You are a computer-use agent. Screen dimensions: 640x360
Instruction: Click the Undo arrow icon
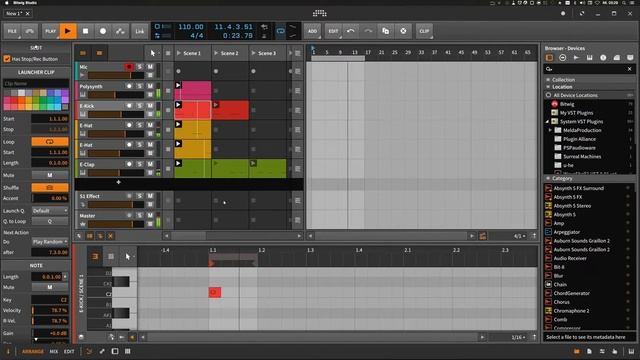351,31
